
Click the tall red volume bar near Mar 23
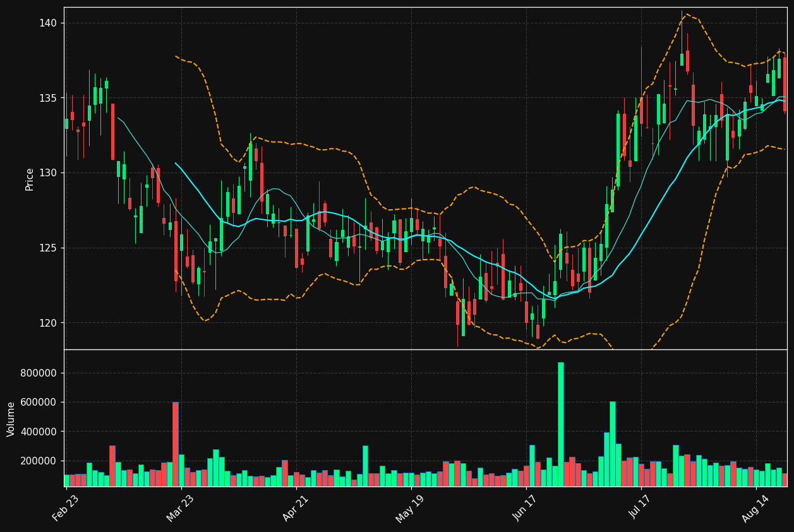pyautogui.click(x=175, y=444)
